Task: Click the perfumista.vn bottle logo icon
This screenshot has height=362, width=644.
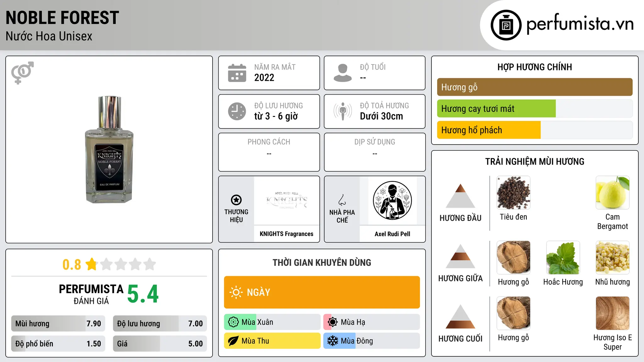Action: [506, 25]
